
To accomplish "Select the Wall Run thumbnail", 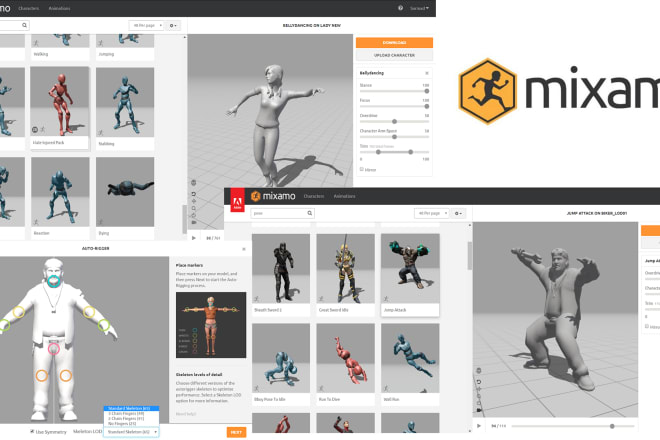I will pos(410,358).
